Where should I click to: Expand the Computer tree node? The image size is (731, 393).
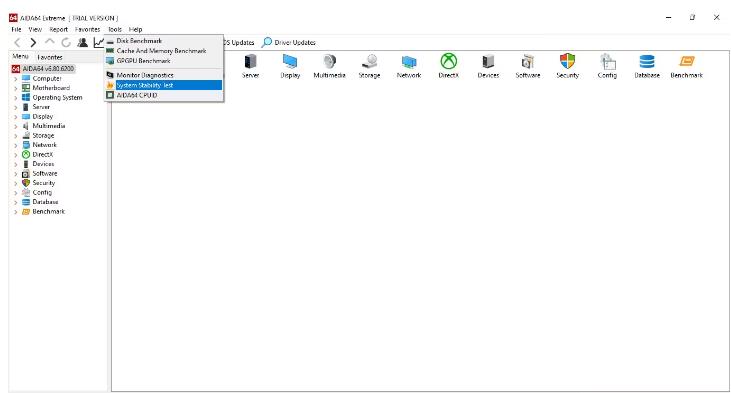(16, 79)
